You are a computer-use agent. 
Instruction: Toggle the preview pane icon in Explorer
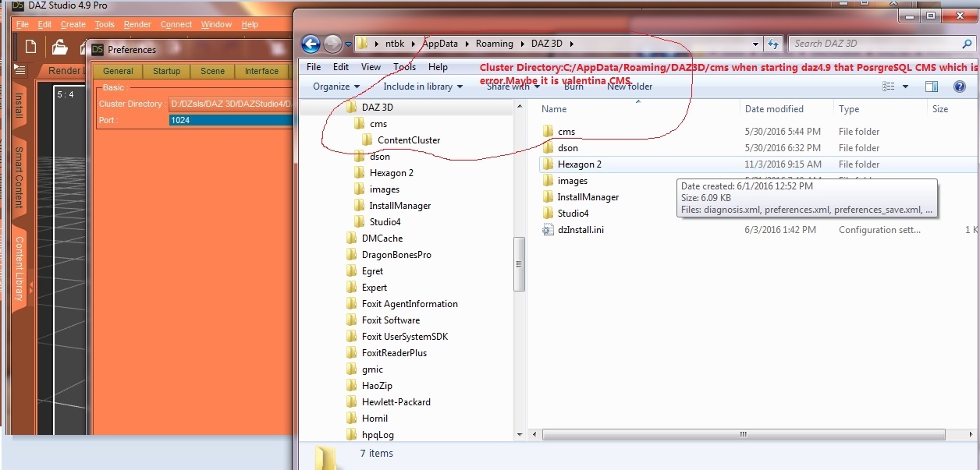pyautogui.click(x=931, y=87)
